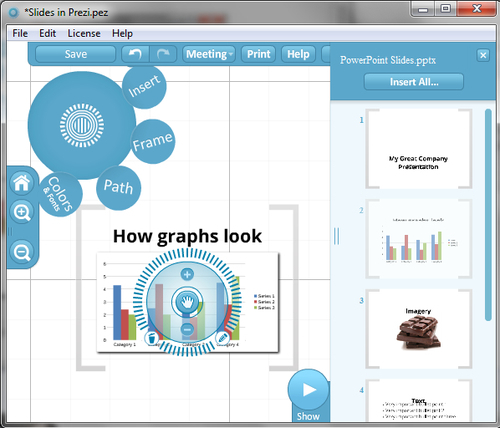500x428 pixels.
Task: Click the Prezi app icon in title bar
Action: point(14,13)
